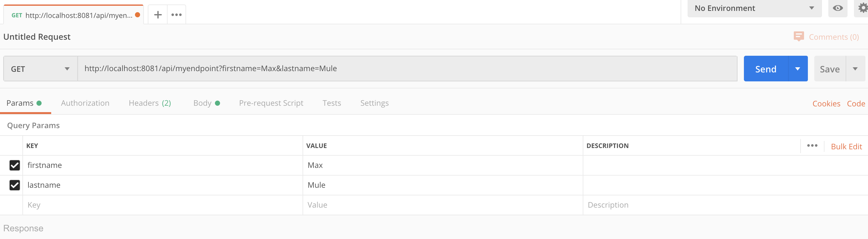Expand the GET method dropdown
The width and height of the screenshot is (868, 239).
40,69
